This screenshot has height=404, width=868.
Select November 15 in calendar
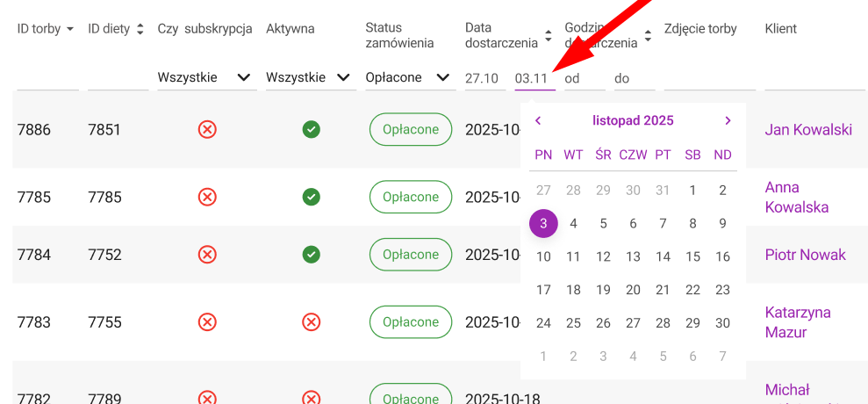coord(692,256)
